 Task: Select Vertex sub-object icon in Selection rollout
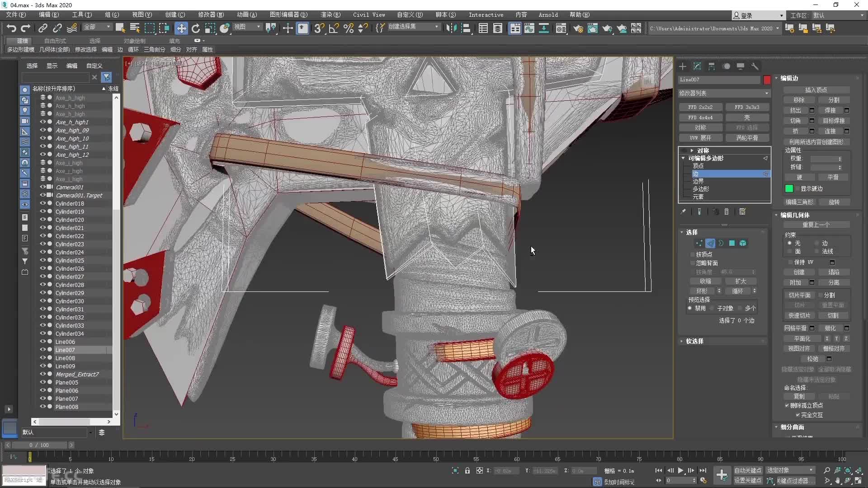tap(699, 243)
